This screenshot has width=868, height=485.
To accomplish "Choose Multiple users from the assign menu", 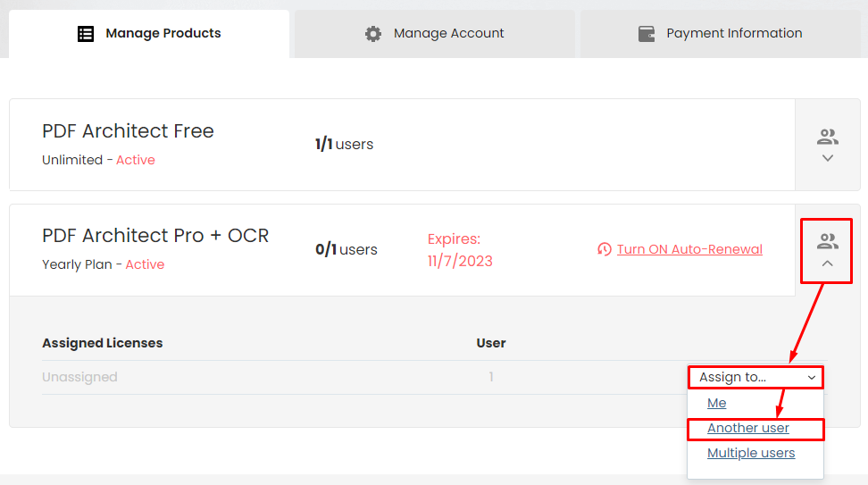I will [x=751, y=453].
